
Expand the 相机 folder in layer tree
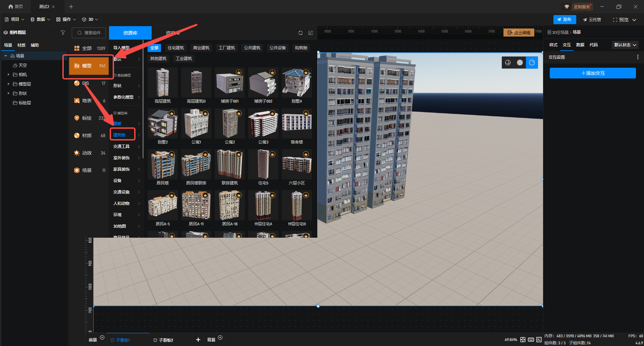click(8, 74)
